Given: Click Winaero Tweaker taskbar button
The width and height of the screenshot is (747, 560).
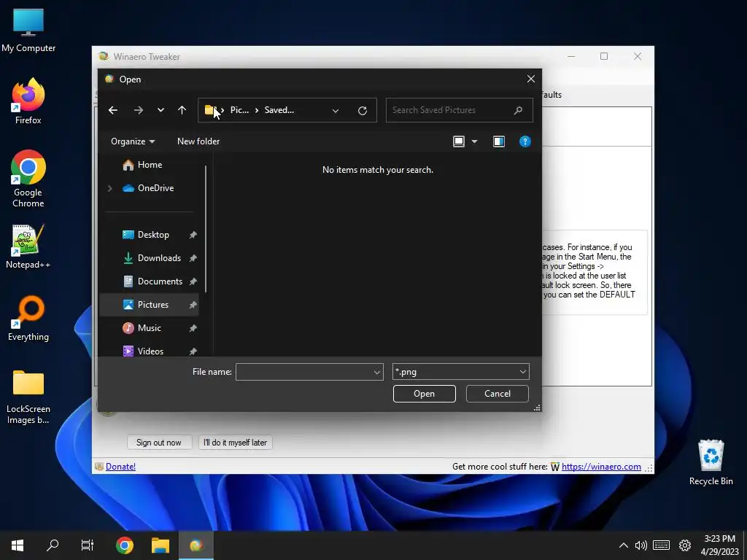Looking at the screenshot, I should point(196,545).
